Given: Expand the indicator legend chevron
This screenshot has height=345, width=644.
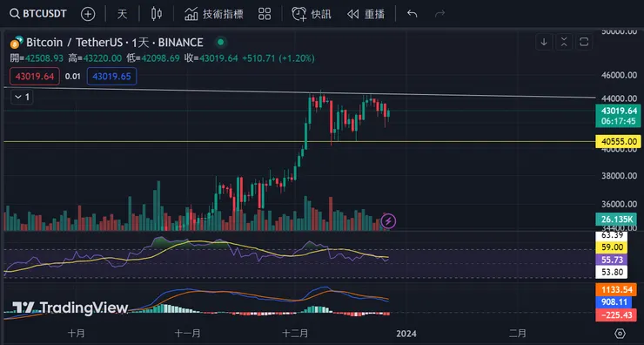Looking at the screenshot, I should [x=22, y=97].
